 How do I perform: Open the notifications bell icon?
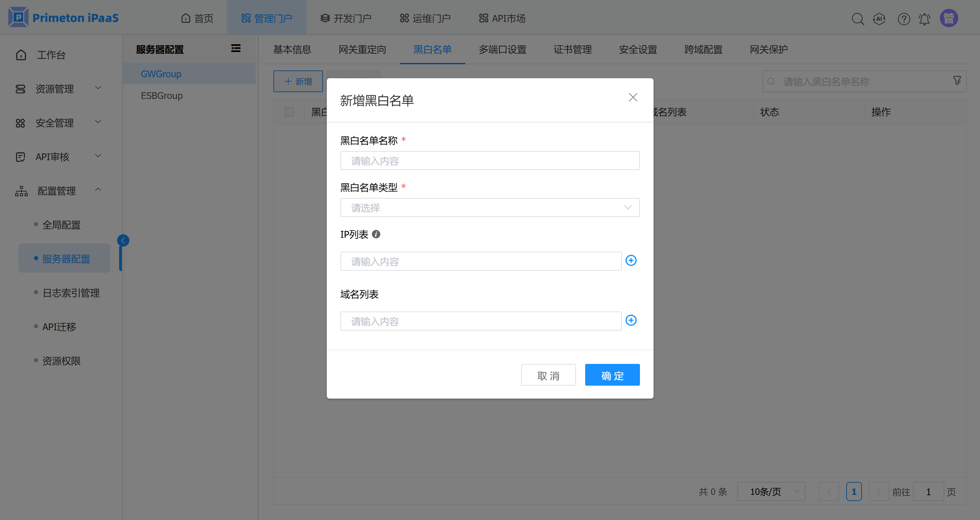pos(924,19)
